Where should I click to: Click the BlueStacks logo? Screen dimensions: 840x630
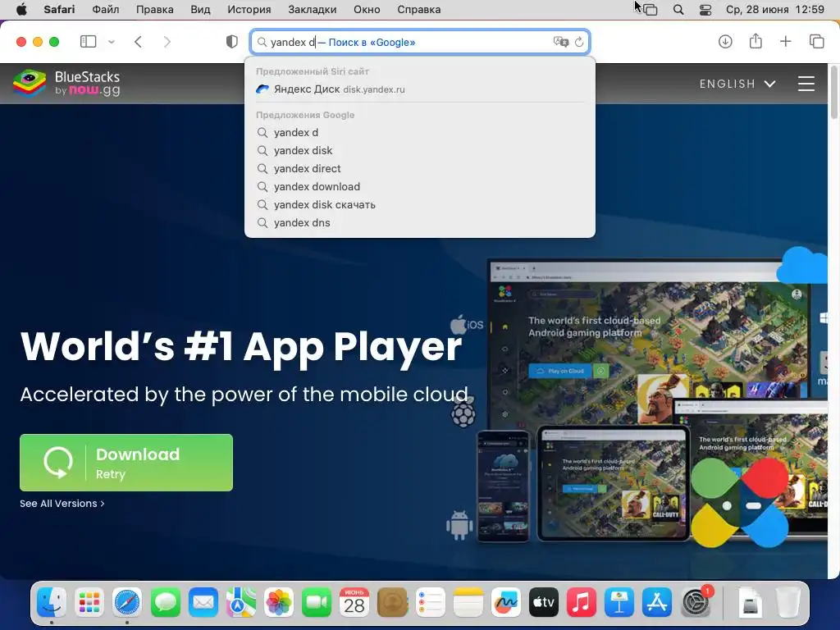click(x=66, y=83)
